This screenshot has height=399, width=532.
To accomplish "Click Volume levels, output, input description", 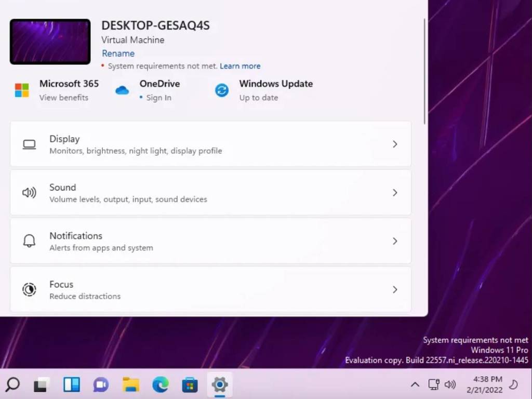I will point(128,199).
